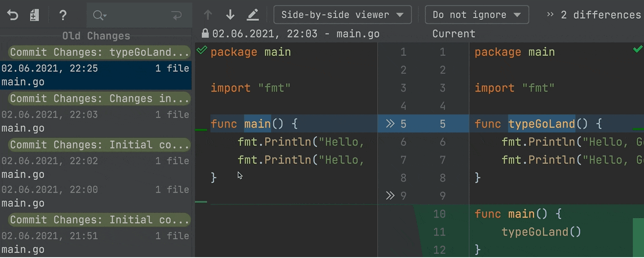Select the 21:51 main.go revision
Viewport: 644px width, 258px height.
(x=95, y=243)
